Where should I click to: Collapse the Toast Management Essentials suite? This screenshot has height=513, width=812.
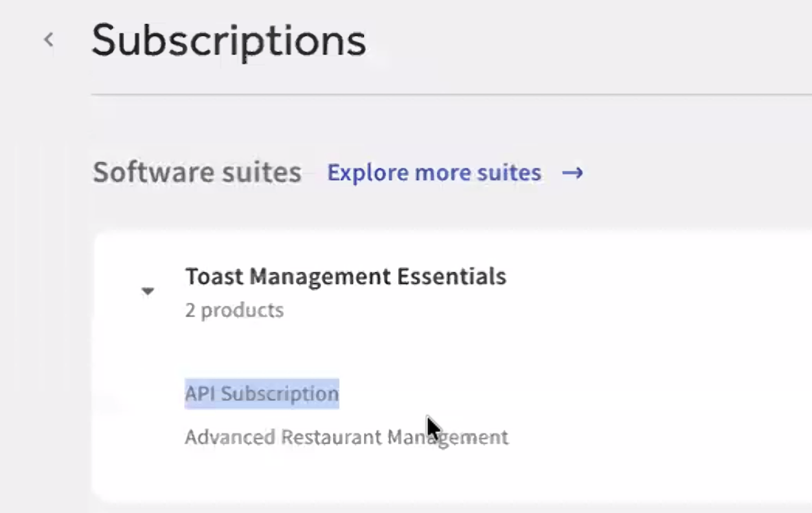[x=148, y=291]
